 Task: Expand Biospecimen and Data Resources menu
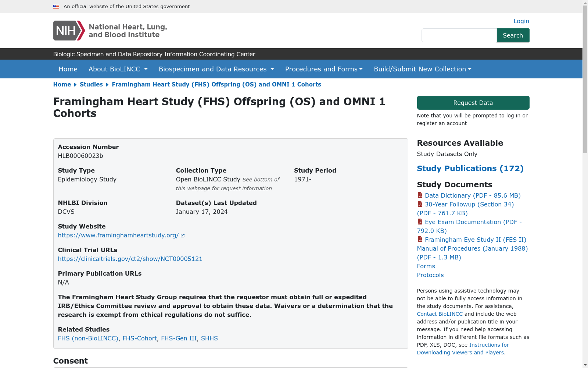(216, 69)
